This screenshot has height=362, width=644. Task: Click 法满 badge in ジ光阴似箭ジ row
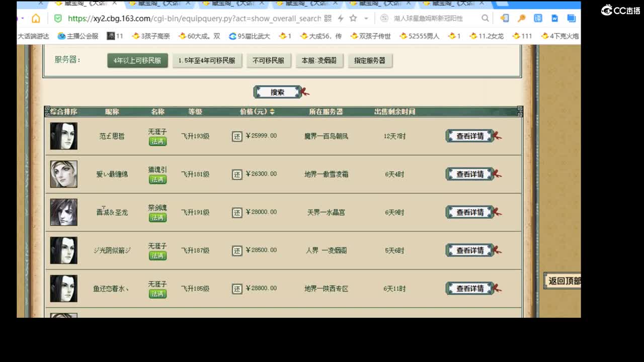click(157, 256)
